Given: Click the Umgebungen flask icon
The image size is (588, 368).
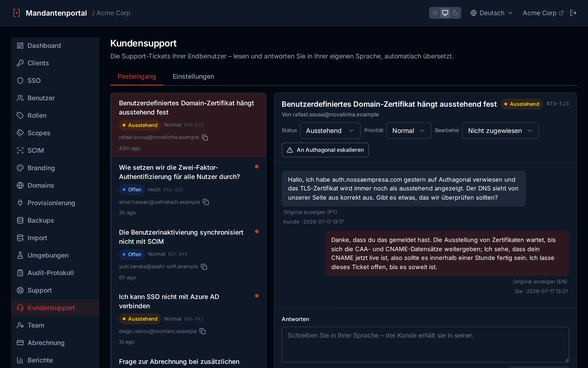Looking at the screenshot, I should [x=20, y=255].
